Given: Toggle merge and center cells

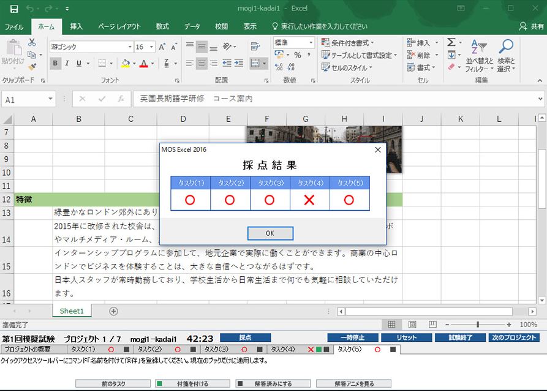Looking at the screenshot, I should [x=255, y=63].
